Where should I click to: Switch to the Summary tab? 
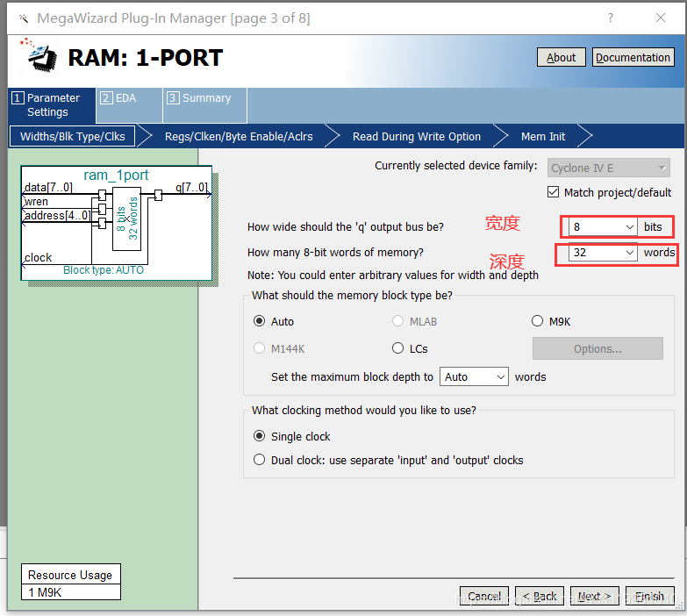(204, 105)
